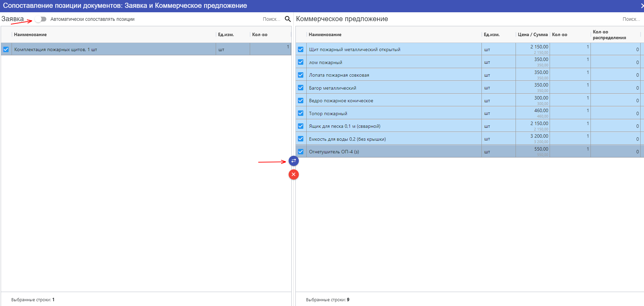Screen dimensions: 644x306
Task: Select 'Лопата пожарная совковая' row name
Action: (x=339, y=75)
